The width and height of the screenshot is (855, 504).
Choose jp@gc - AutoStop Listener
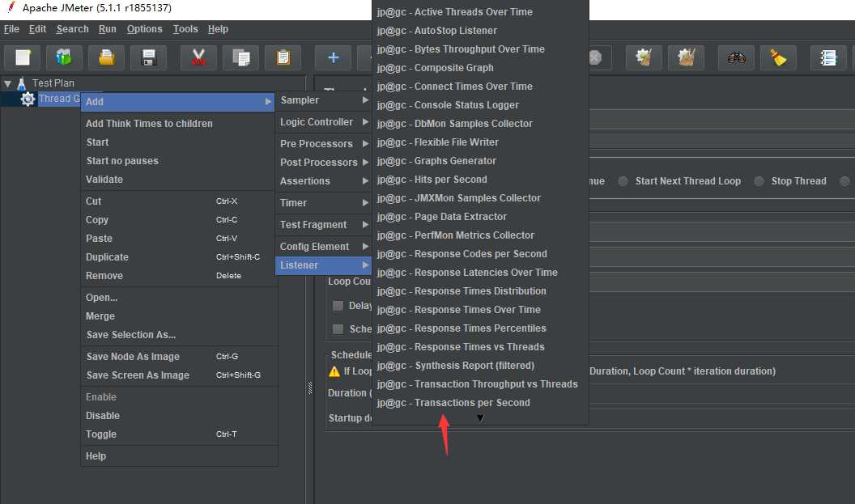(480, 31)
